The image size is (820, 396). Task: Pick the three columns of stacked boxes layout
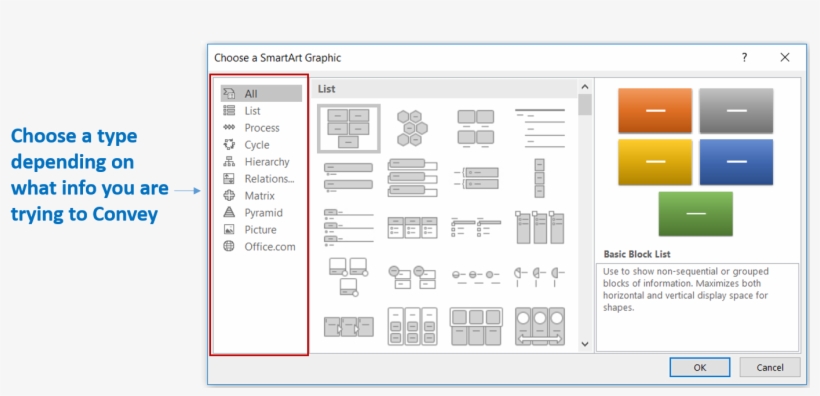tap(412, 326)
